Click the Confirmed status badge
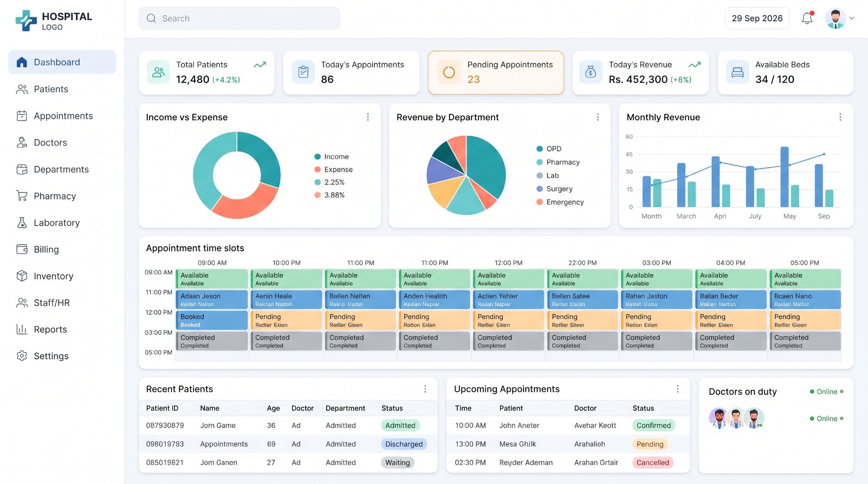Viewport: 868px width, 484px height. (x=653, y=425)
